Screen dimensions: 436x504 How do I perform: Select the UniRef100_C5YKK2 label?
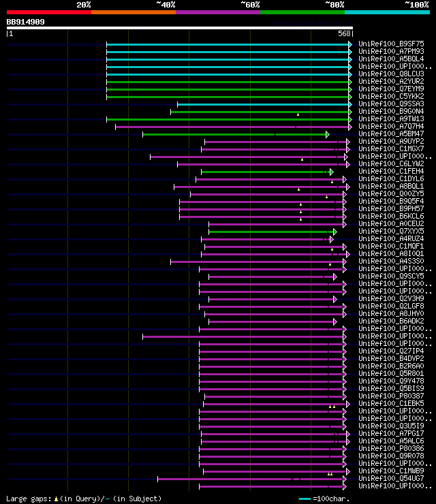click(391, 96)
